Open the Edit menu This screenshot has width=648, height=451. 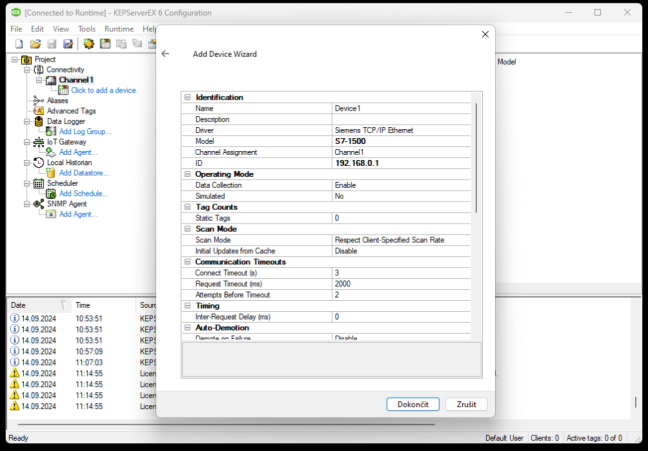37,29
